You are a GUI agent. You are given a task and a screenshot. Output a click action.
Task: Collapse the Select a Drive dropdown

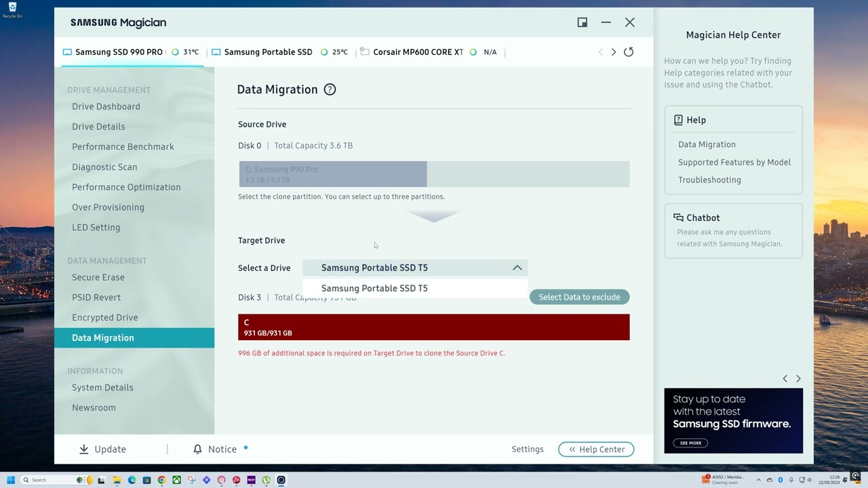(517, 268)
